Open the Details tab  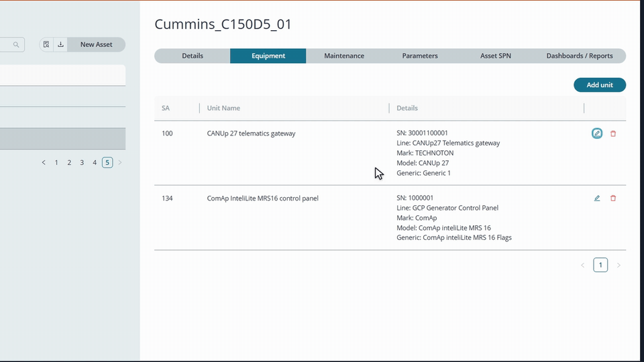193,56
